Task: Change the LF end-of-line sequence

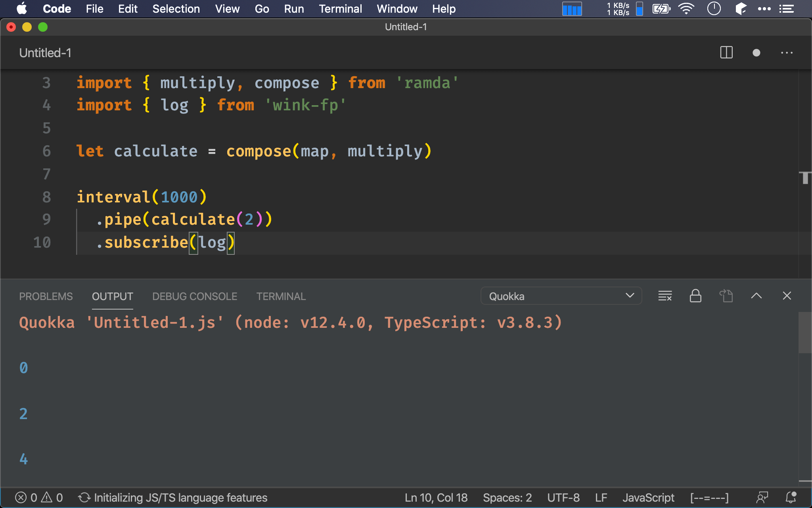Action: coord(601,498)
